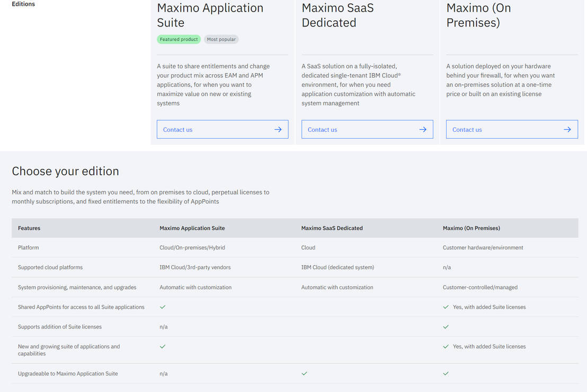Click the Maximo (On Premises) table column header
This screenshot has height=392, width=587.
(x=471, y=228)
